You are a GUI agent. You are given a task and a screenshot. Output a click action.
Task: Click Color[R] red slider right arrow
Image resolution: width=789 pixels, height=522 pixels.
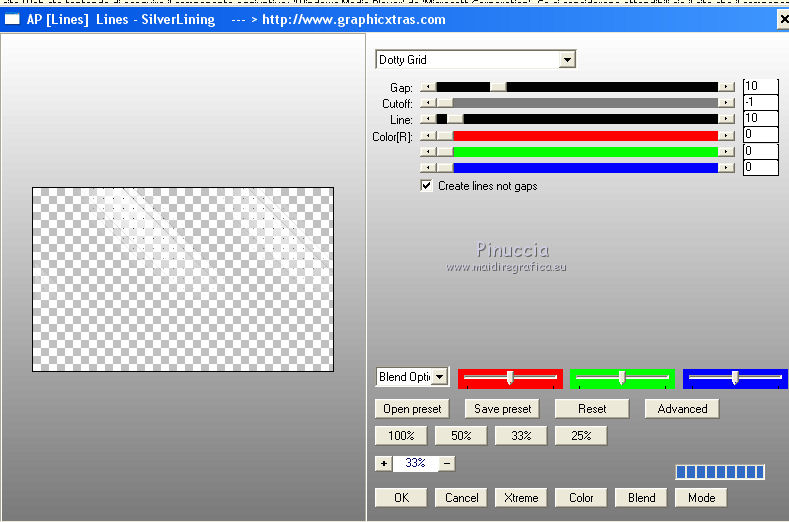pyautogui.click(x=726, y=136)
